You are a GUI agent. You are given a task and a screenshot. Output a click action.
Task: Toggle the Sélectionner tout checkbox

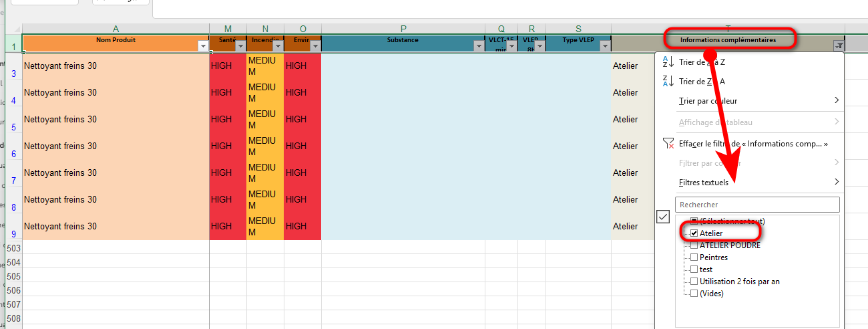(x=694, y=221)
